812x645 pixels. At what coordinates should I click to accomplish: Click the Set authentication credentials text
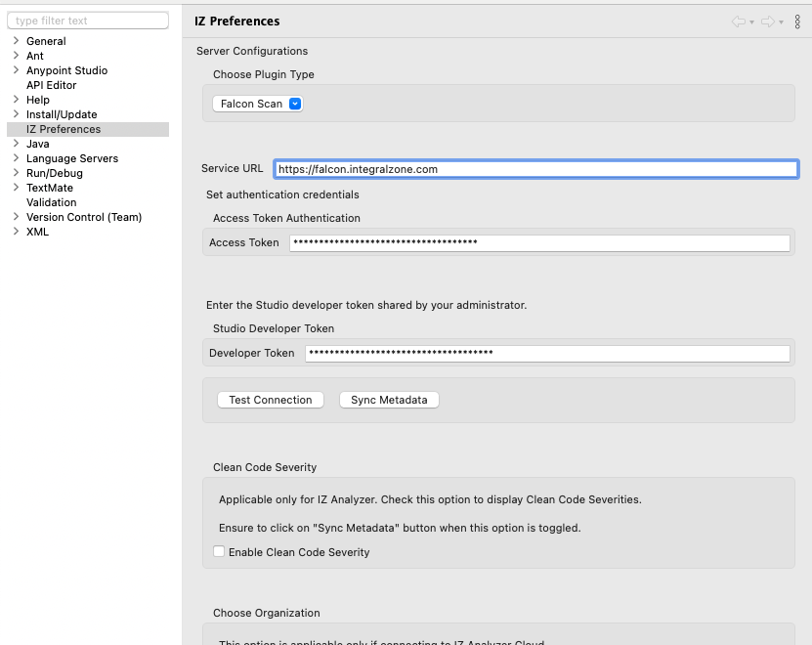pyautogui.click(x=282, y=194)
